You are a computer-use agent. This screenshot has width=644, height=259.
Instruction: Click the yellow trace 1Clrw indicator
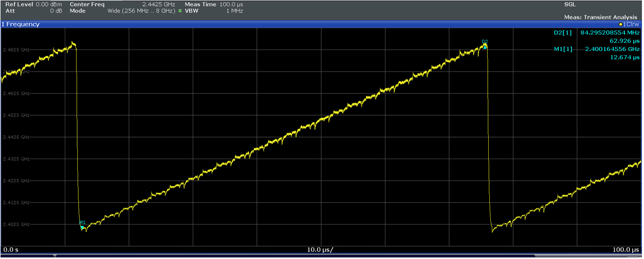[629, 24]
